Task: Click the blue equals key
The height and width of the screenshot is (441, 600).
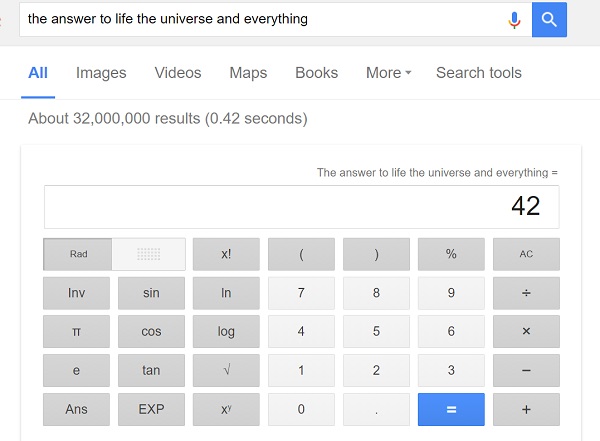Action: point(451,409)
